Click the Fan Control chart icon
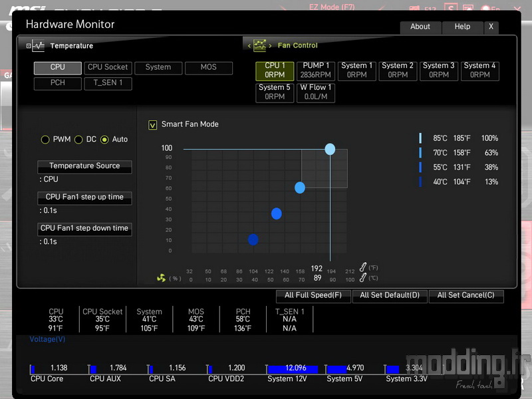This screenshot has width=532, height=399. (260, 45)
